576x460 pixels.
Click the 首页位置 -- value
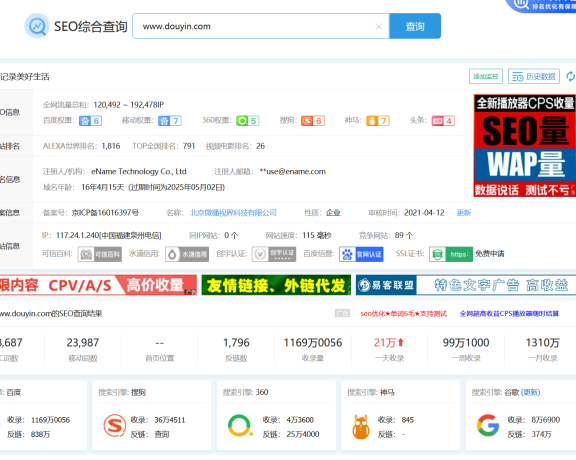click(x=159, y=343)
